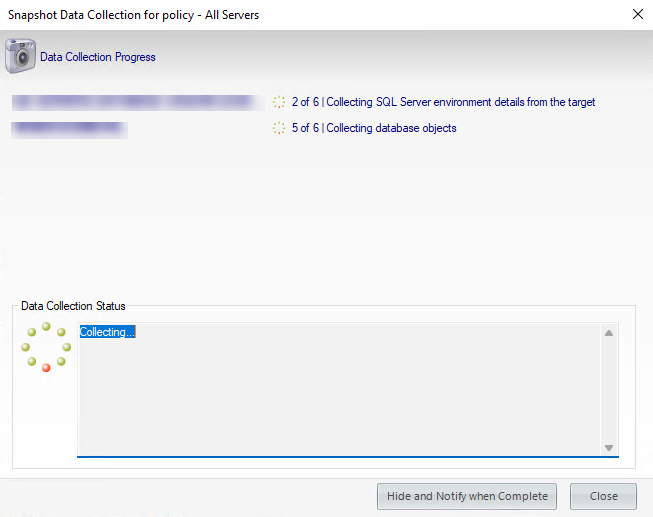Click the status box scroll down arrow
This screenshot has width=653, height=517.
click(x=609, y=448)
